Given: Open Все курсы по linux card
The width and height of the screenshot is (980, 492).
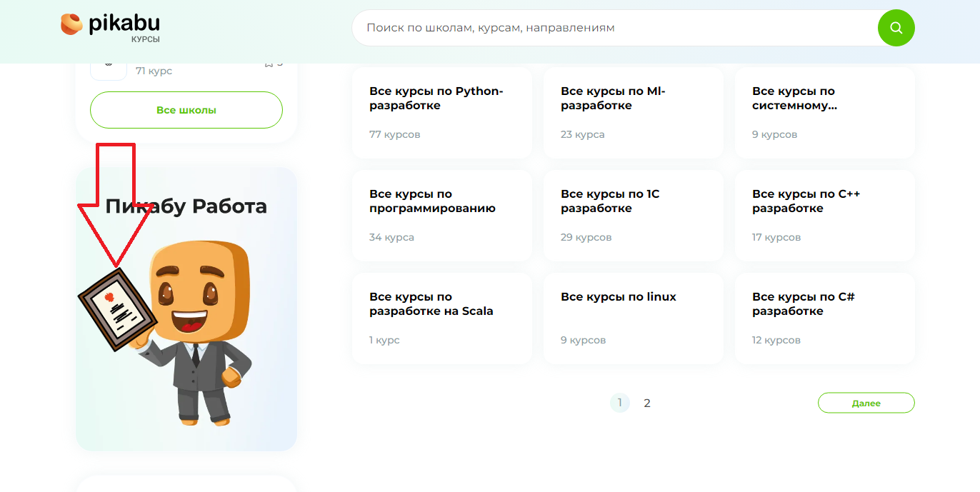Looking at the screenshot, I should pos(634,318).
